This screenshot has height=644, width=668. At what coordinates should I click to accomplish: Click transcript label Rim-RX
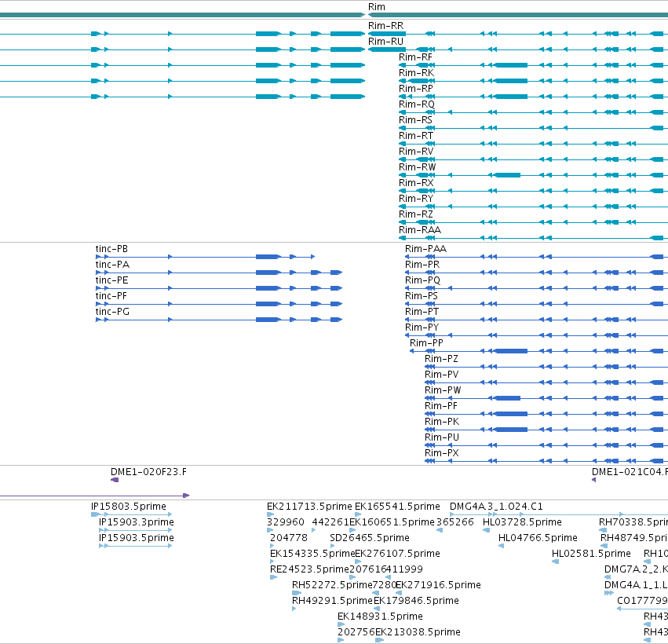416,184
